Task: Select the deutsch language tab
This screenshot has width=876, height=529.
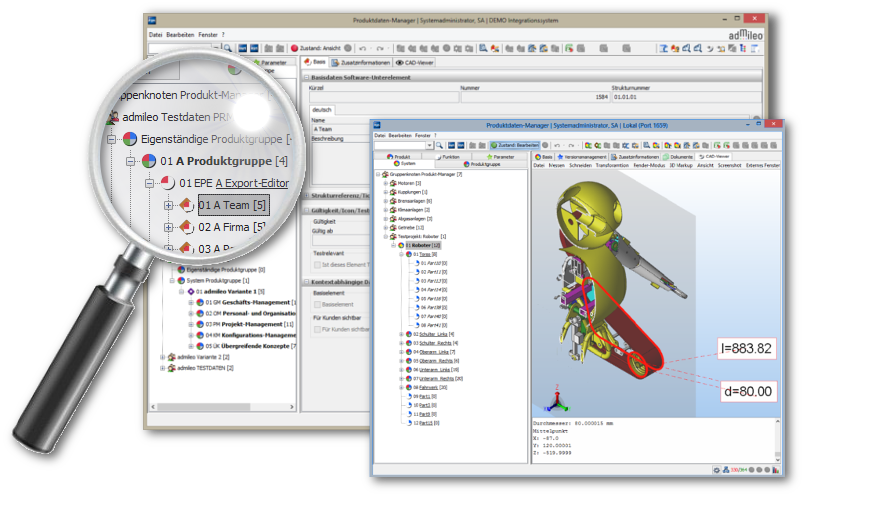Action: 322,110
